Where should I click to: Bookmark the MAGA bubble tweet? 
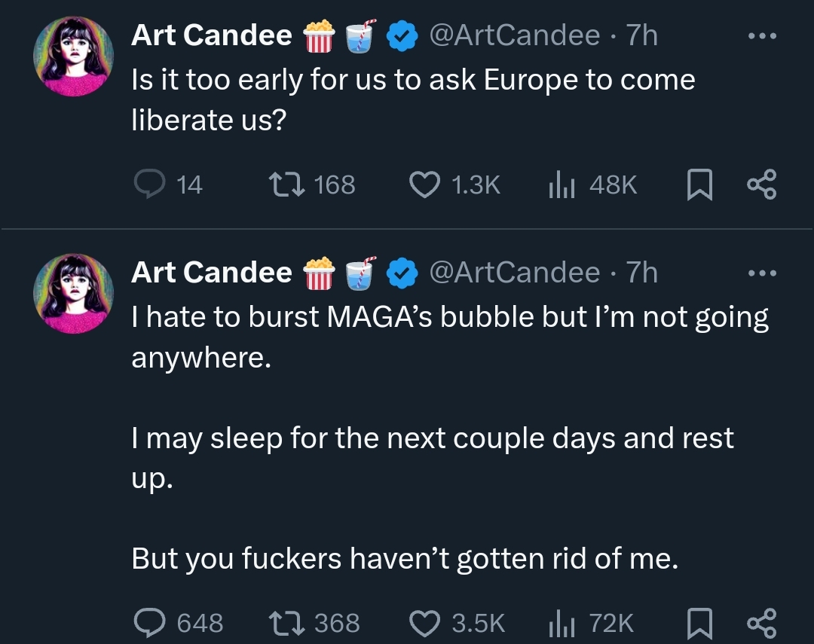[x=699, y=623]
